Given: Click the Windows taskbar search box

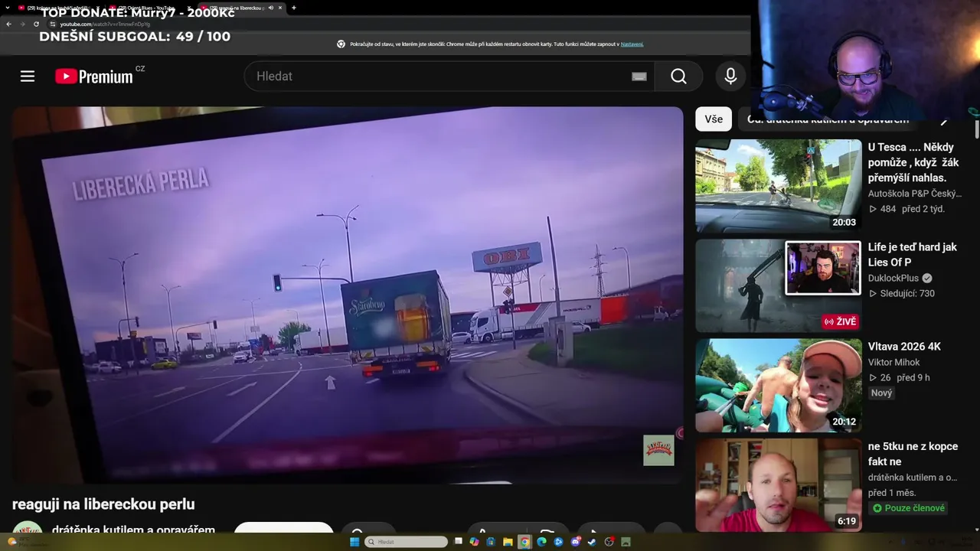Looking at the screenshot, I should 406,542.
